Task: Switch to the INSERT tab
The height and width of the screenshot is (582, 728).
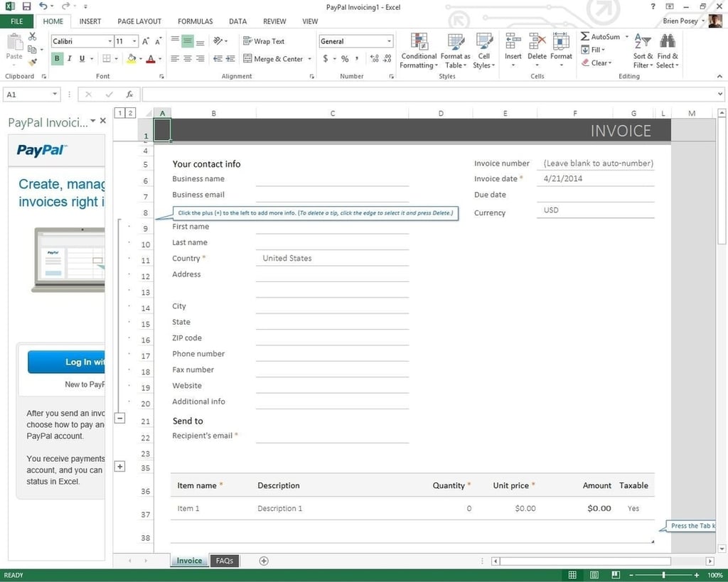Action: [x=90, y=21]
